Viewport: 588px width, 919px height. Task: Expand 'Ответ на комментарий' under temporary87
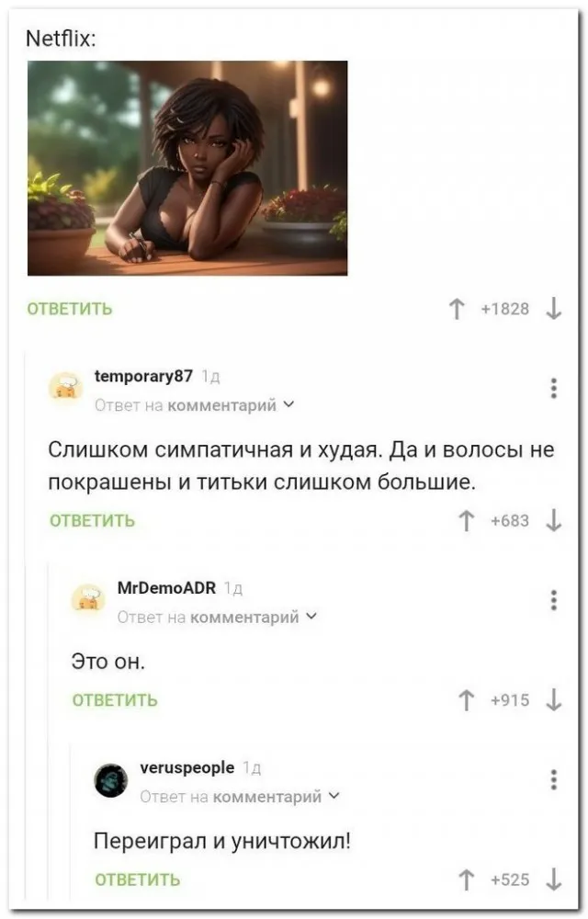(195, 405)
